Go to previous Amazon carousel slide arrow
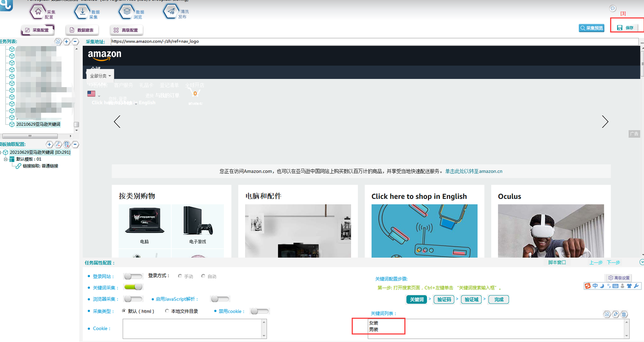644x342 pixels. [117, 122]
